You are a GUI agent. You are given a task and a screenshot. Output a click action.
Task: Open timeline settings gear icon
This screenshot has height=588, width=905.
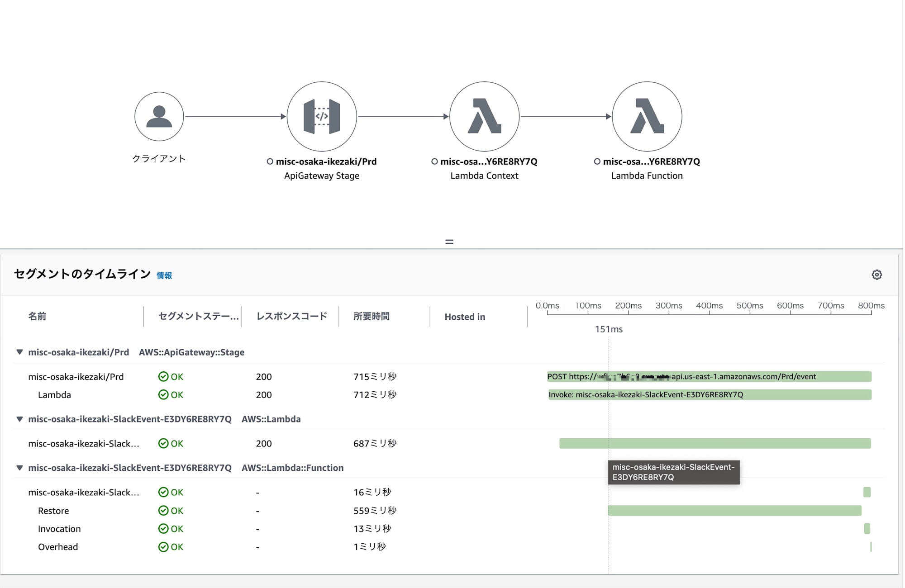tap(876, 275)
